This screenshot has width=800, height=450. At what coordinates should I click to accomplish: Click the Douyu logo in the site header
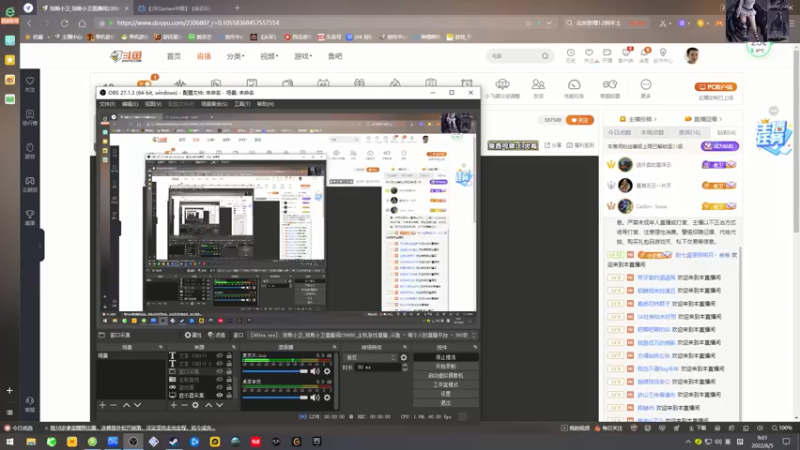point(126,56)
